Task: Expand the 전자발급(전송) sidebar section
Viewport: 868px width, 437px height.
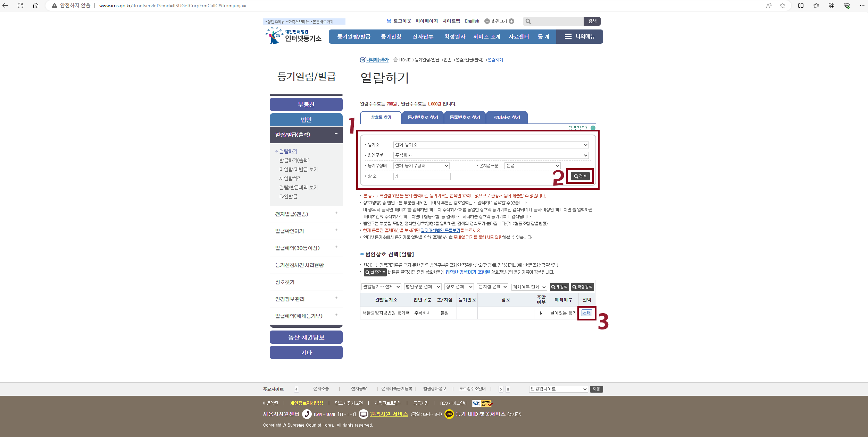Action: (x=336, y=213)
